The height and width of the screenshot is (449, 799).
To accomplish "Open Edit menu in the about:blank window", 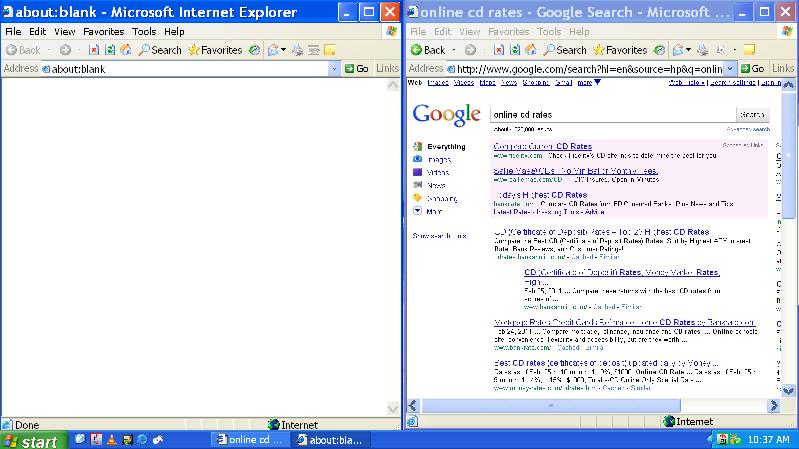I will coord(37,32).
